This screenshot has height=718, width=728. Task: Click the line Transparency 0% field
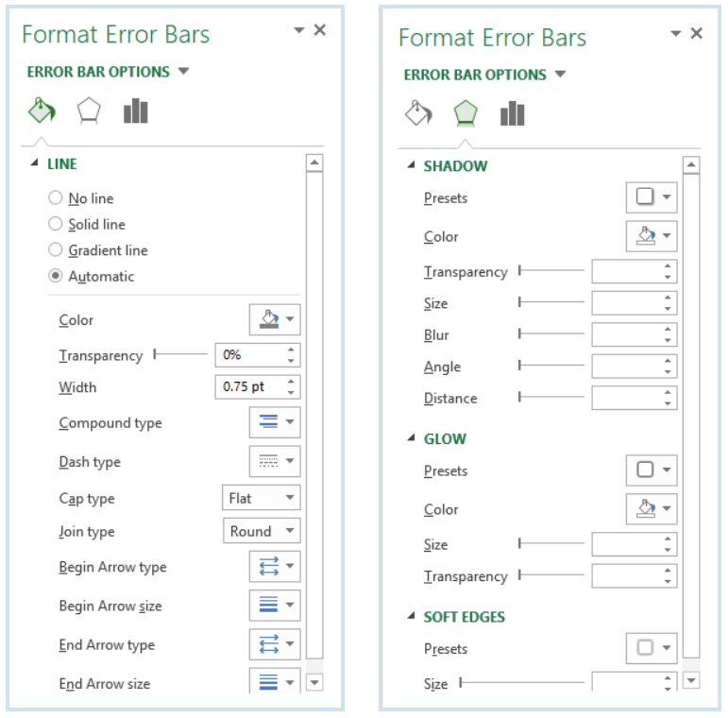(258, 355)
